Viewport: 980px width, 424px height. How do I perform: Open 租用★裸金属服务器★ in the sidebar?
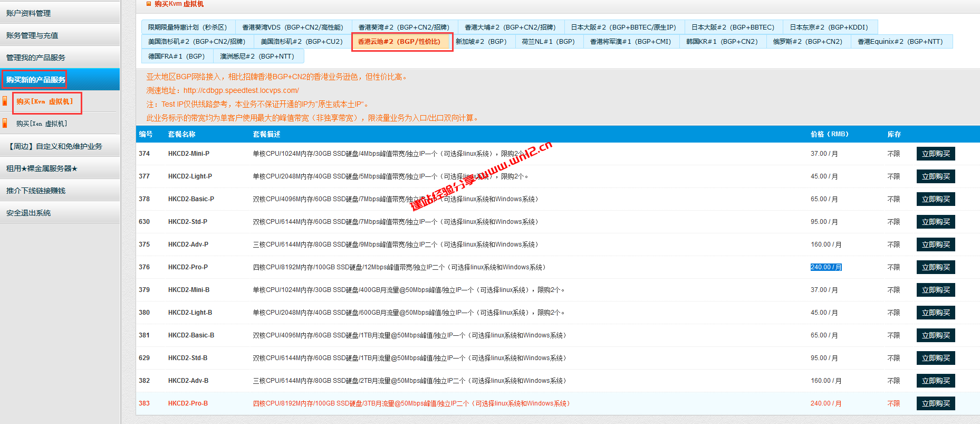(42, 168)
